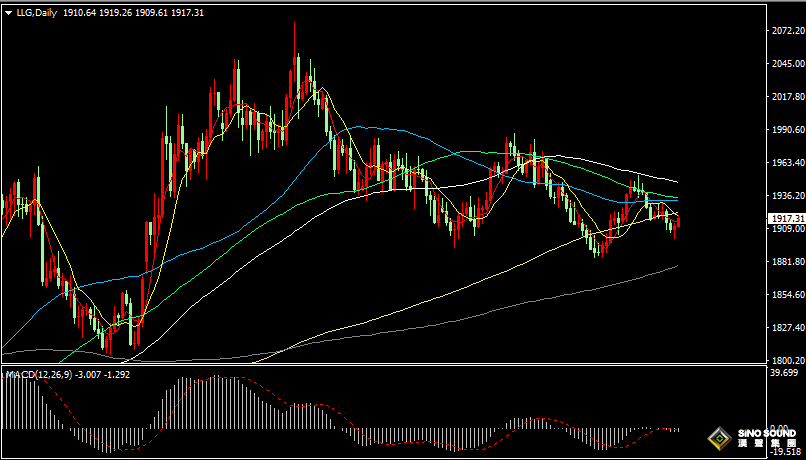Click the 2072.20 price axis label

tap(788, 31)
